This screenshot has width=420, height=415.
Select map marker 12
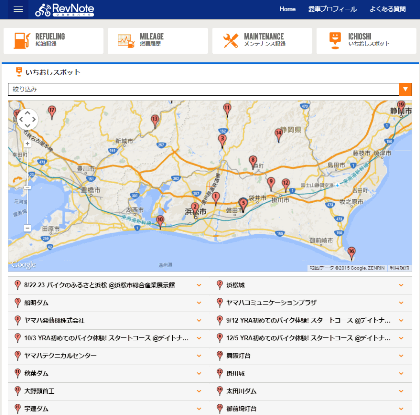point(286,185)
